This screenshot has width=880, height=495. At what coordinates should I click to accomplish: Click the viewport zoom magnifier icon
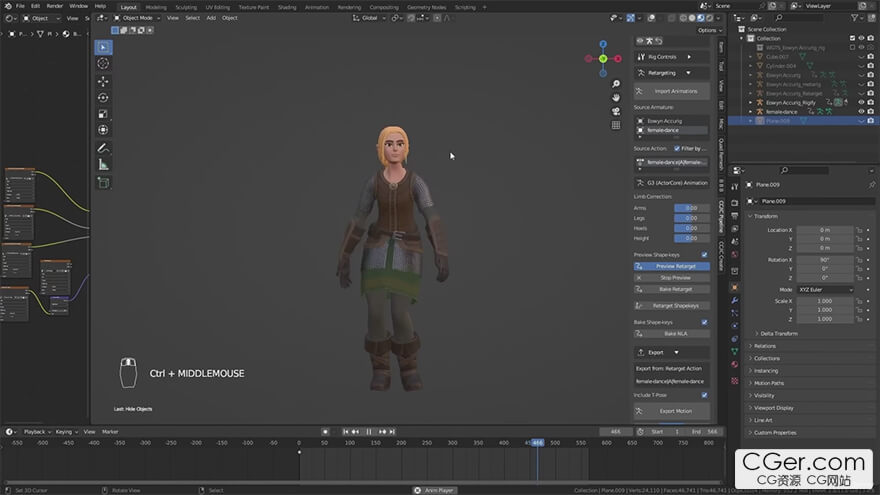[x=616, y=84]
